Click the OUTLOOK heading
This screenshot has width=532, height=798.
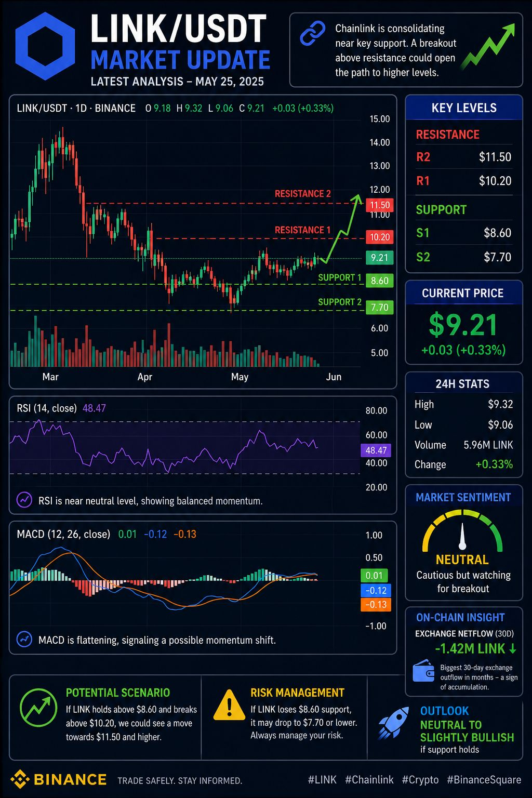[445, 711]
